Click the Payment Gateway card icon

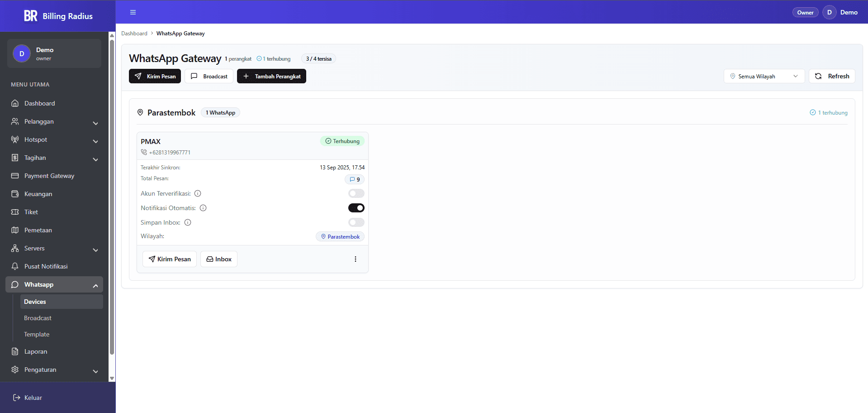coord(15,176)
